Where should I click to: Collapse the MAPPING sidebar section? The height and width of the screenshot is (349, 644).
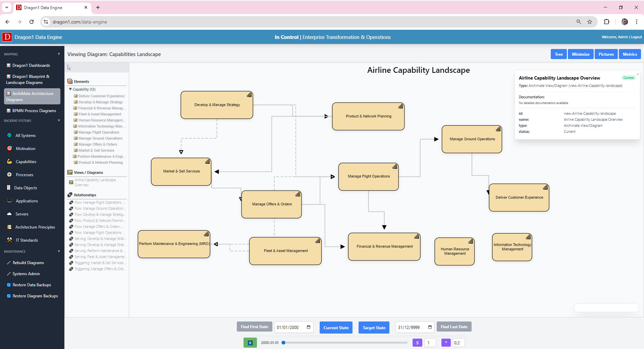(x=59, y=54)
